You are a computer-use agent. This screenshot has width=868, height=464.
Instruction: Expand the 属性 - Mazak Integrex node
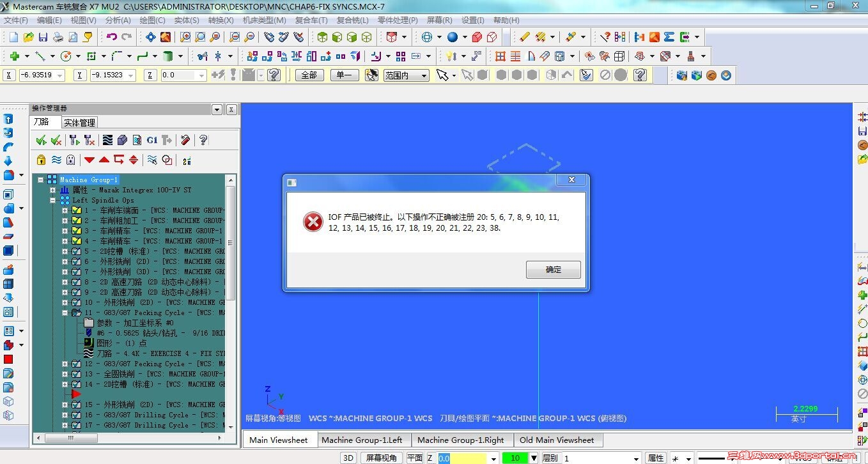coord(53,190)
